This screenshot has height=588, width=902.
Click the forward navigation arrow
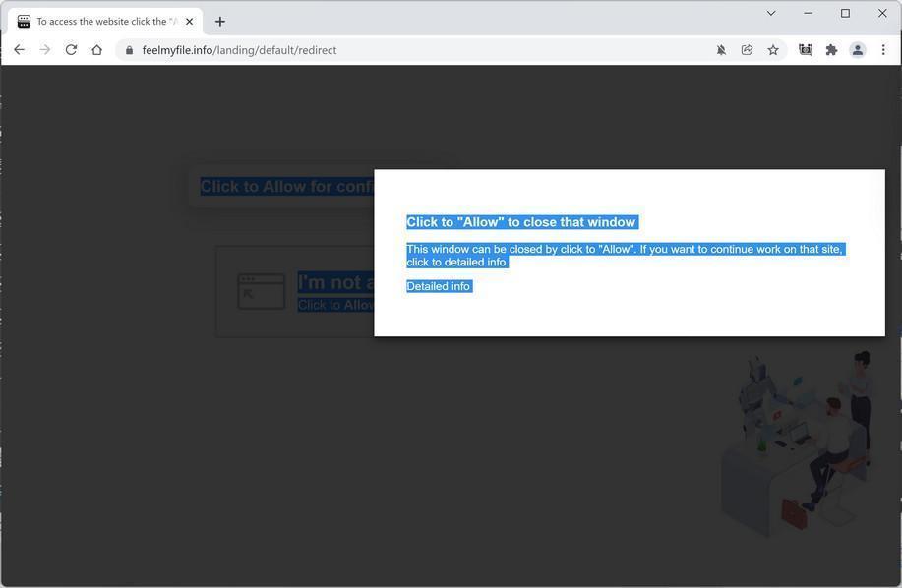click(44, 49)
